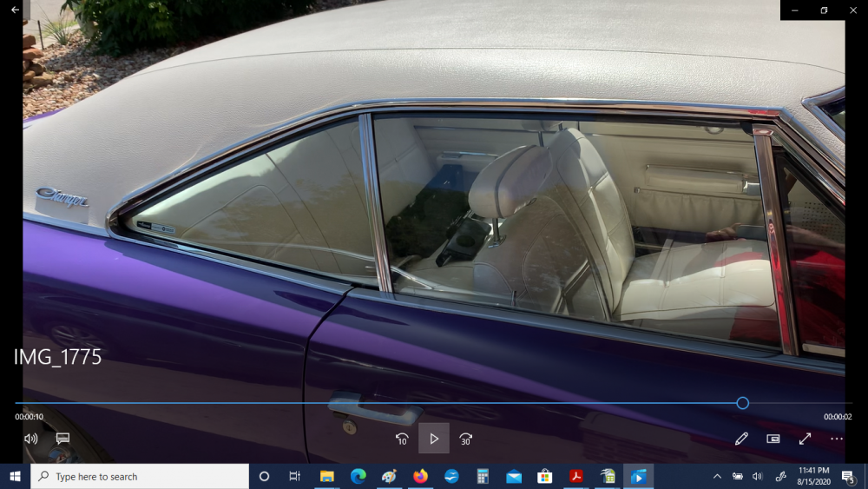Skip forward 30 seconds
The height and width of the screenshot is (489, 868).
pos(466,439)
